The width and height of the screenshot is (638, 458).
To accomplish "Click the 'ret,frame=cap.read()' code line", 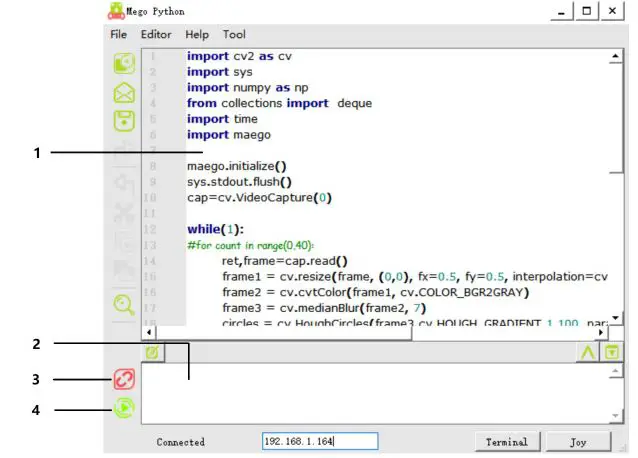I will coord(285,261).
